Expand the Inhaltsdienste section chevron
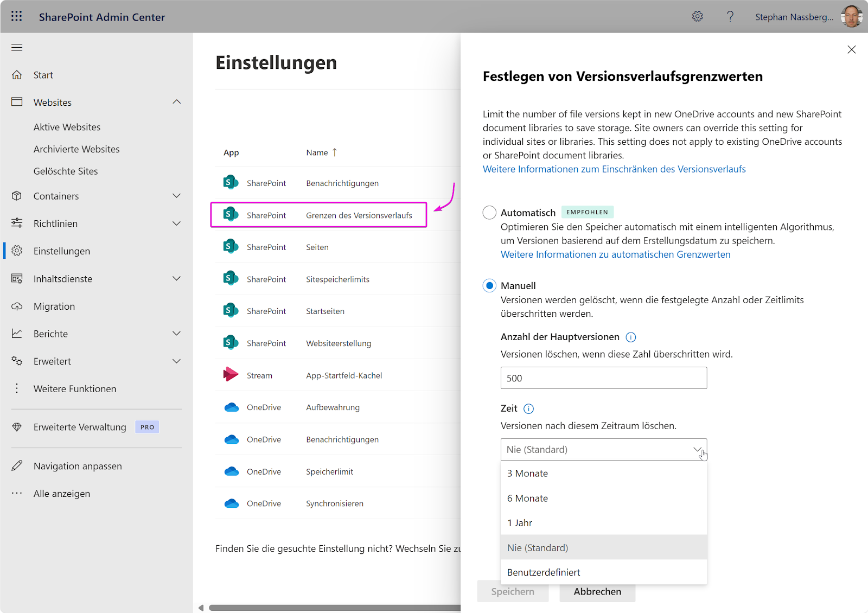868x613 pixels. tap(177, 278)
